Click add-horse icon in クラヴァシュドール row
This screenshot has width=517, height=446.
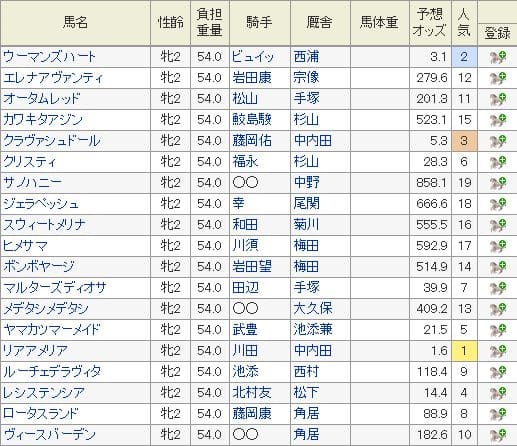click(498, 141)
